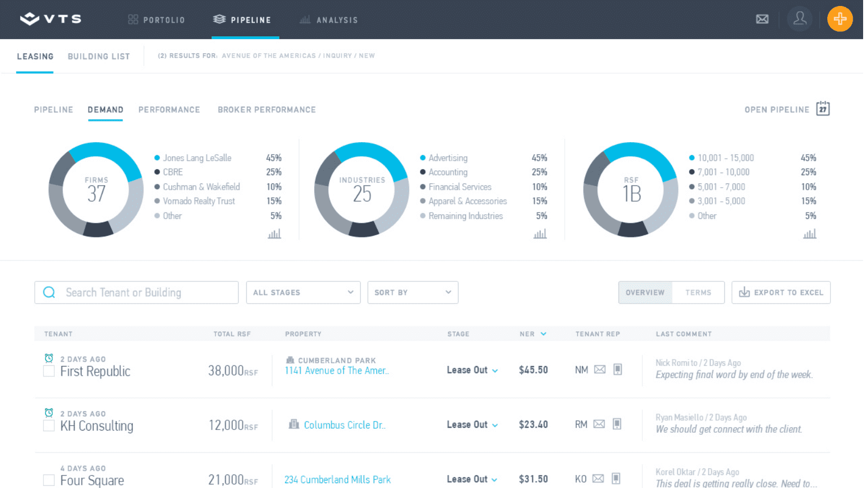Click building icon beside Columbus Circle Dr
Image resolution: width=868 pixels, height=488 pixels.
[294, 424]
